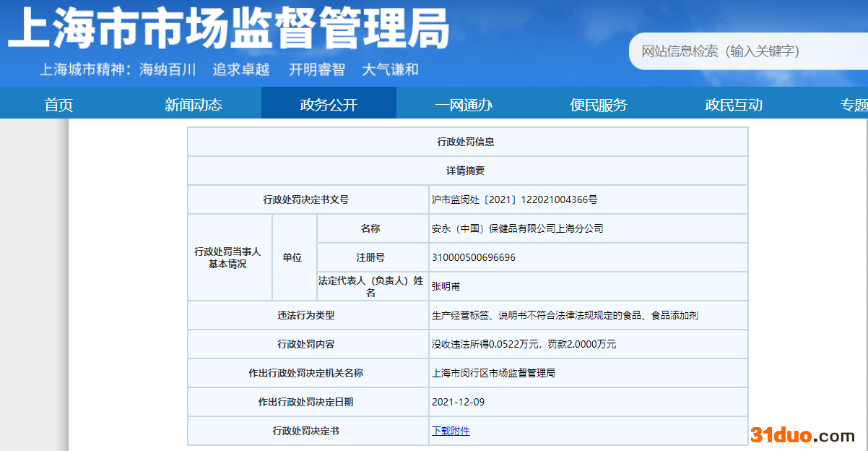Image resolution: width=868 pixels, height=451 pixels.
Task: Click the registration number 310000500696696
Action: click(x=474, y=257)
